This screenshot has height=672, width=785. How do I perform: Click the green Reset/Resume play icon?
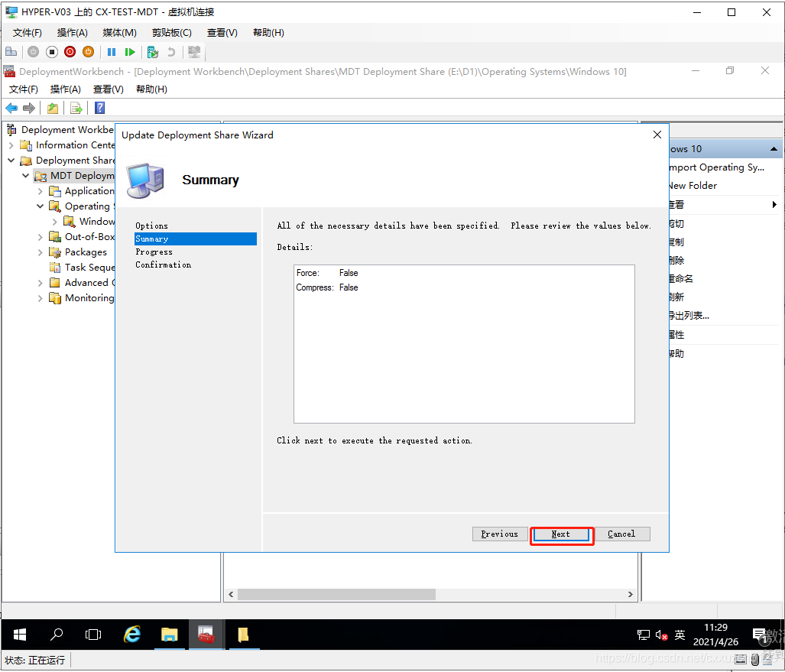[130, 51]
